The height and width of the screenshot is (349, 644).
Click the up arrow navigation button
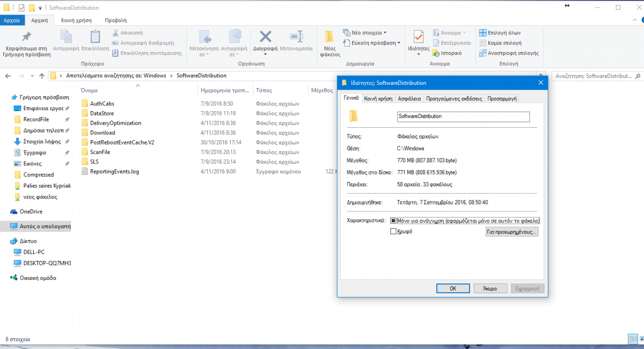pos(41,76)
